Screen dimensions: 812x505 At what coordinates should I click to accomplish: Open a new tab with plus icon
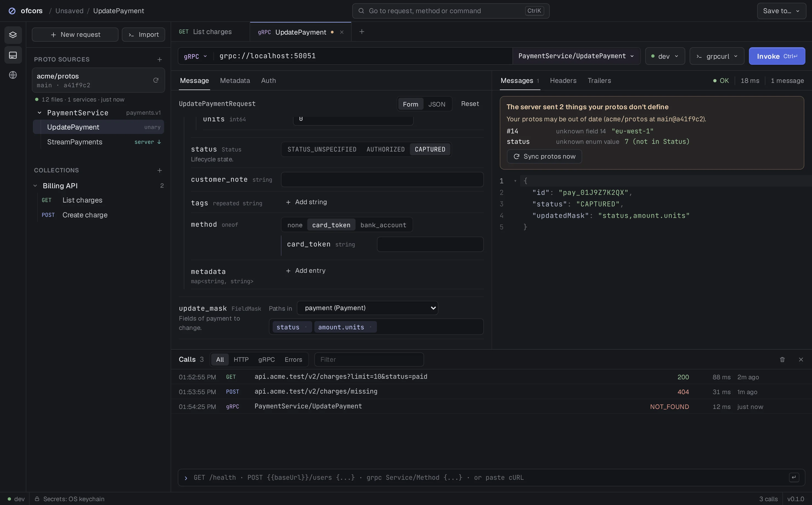point(362,32)
